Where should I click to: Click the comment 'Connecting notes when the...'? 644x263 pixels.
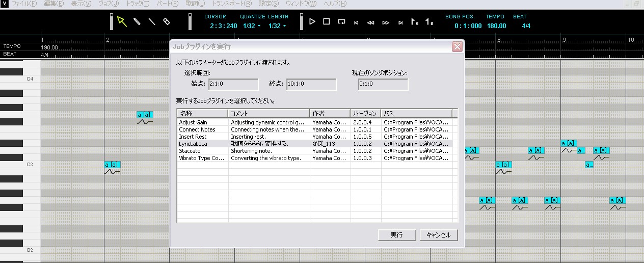[x=267, y=129]
